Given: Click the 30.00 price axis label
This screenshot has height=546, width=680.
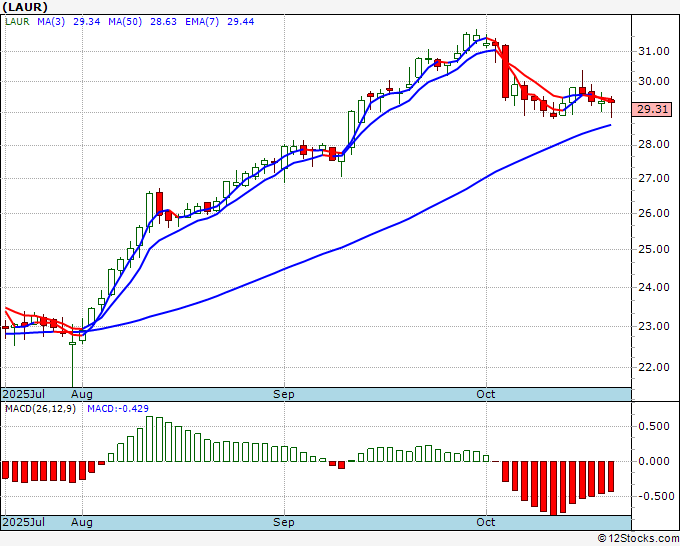Looking at the screenshot, I should (654, 81).
